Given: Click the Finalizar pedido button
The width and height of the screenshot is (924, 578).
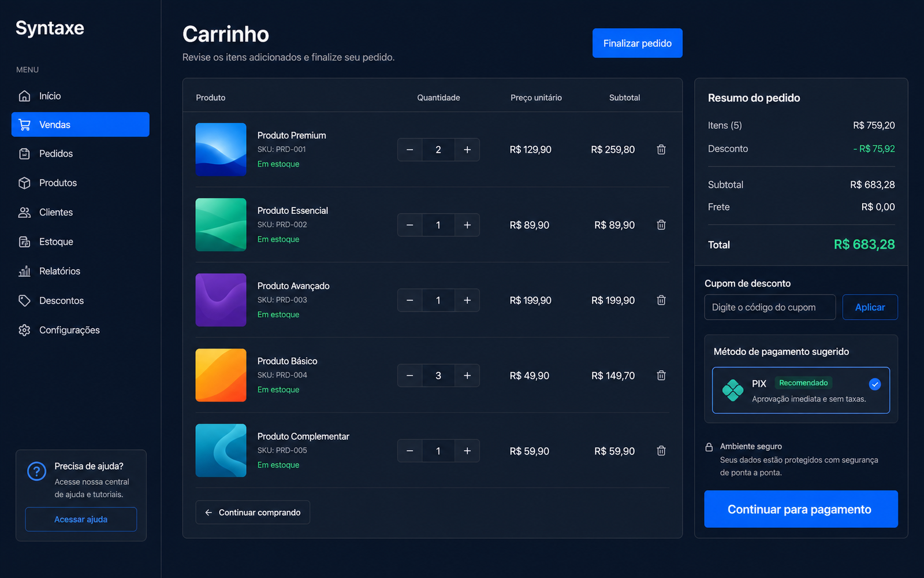Looking at the screenshot, I should (x=638, y=43).
